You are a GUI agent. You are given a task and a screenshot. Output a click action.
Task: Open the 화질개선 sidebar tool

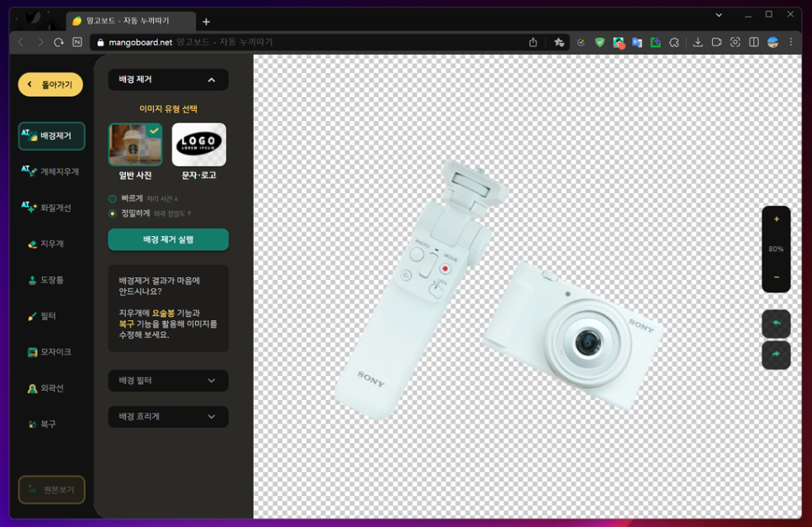(46, 208)
